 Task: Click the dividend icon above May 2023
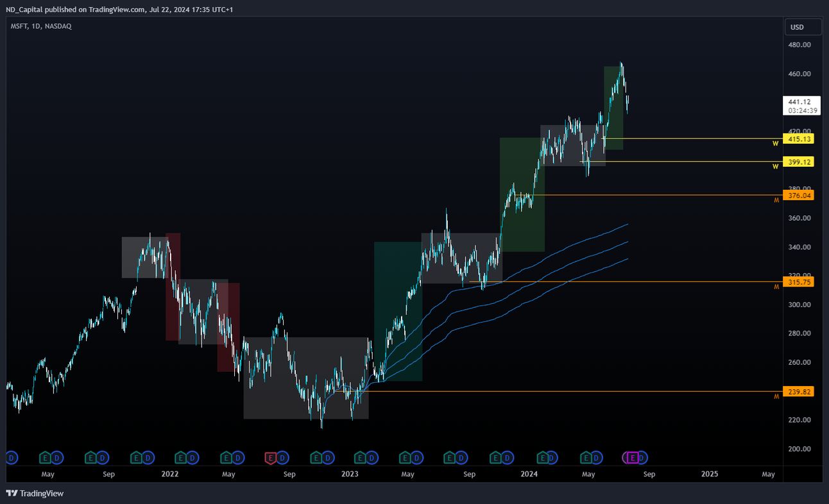pos(417,457)
